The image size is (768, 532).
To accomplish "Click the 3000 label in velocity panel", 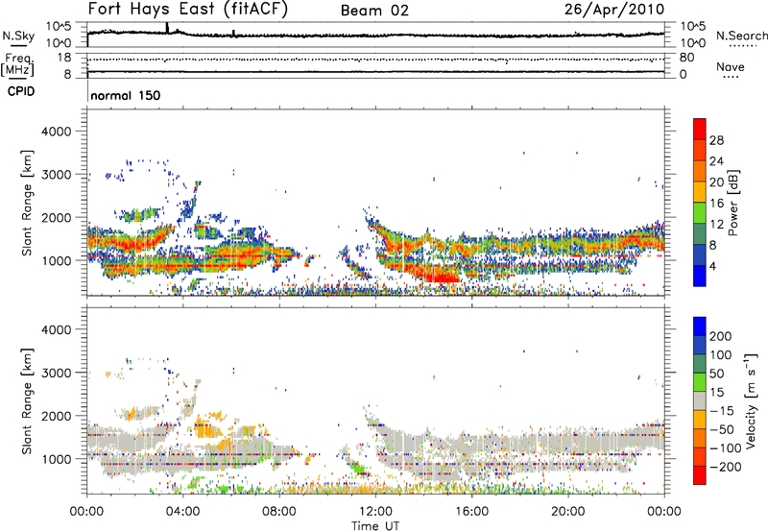I will [57, 373].
